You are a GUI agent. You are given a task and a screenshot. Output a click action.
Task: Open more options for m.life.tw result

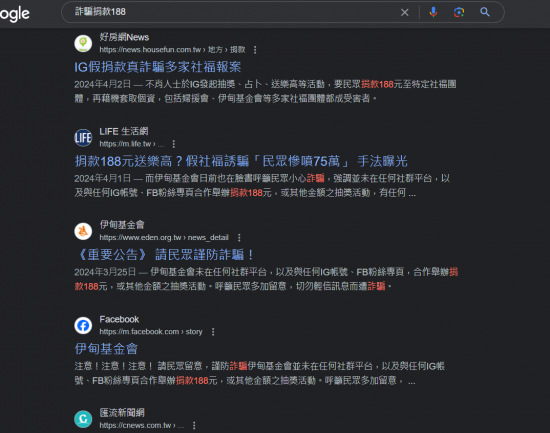(174, 144)
